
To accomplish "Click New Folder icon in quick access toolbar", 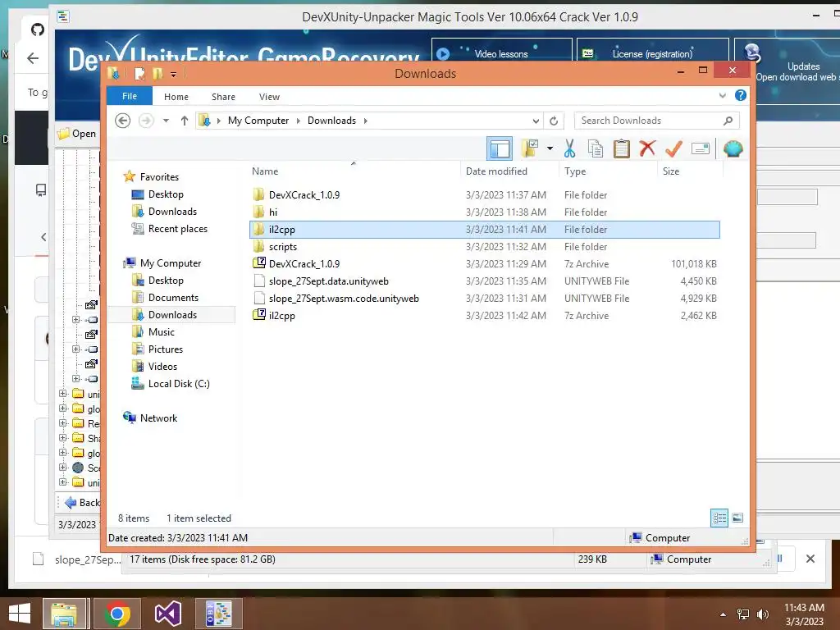I will 157,74.
